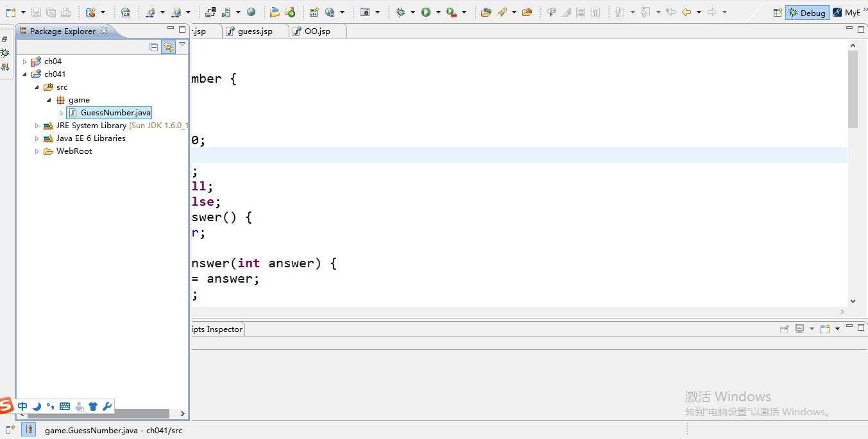
Task: Toggle Sogou punctuation mode button
Action: coord(51,406)
